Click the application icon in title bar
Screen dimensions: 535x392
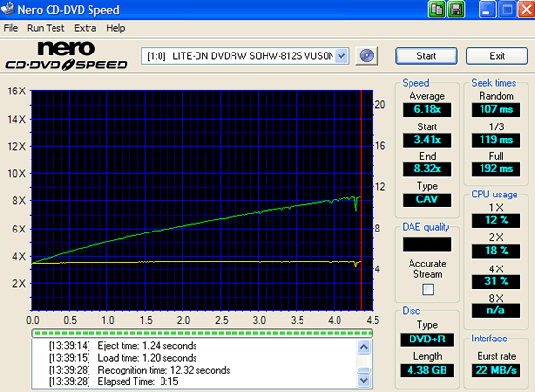pyautogui.click(x=7, y=9)
